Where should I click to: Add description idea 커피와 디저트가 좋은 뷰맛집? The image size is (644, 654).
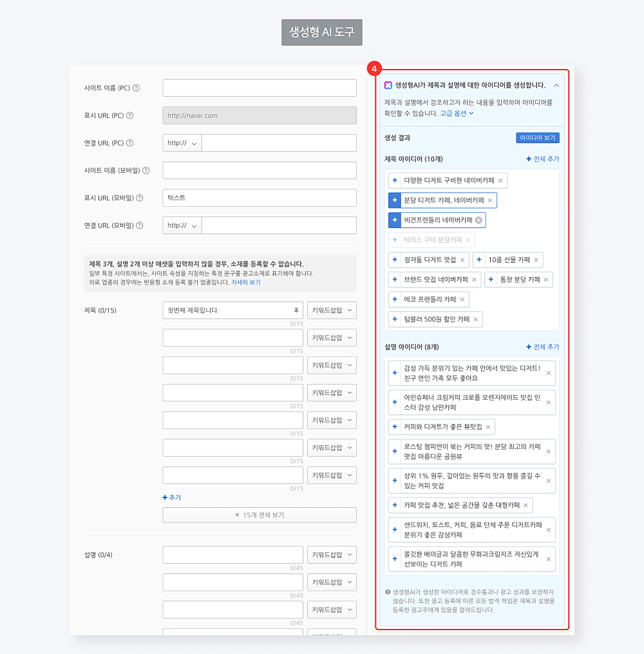(395, 427)
